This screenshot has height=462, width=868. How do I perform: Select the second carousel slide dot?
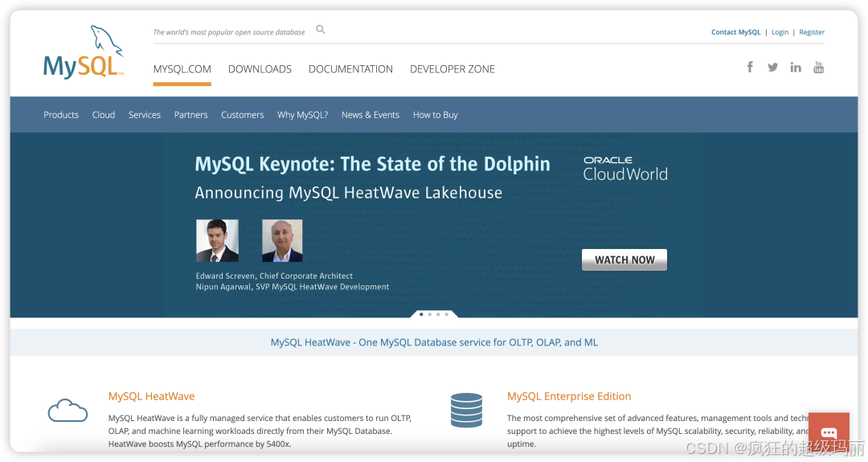coord(429,314)
